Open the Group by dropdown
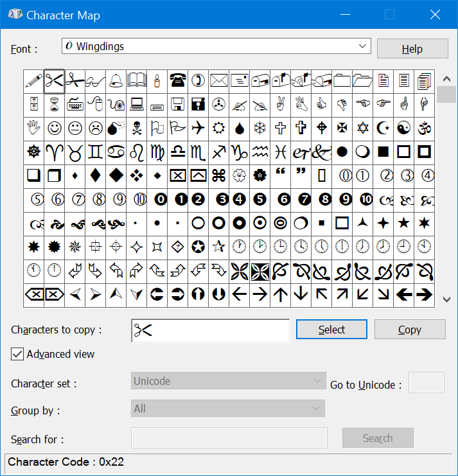The image size is (458, 476). click(316, 409)
